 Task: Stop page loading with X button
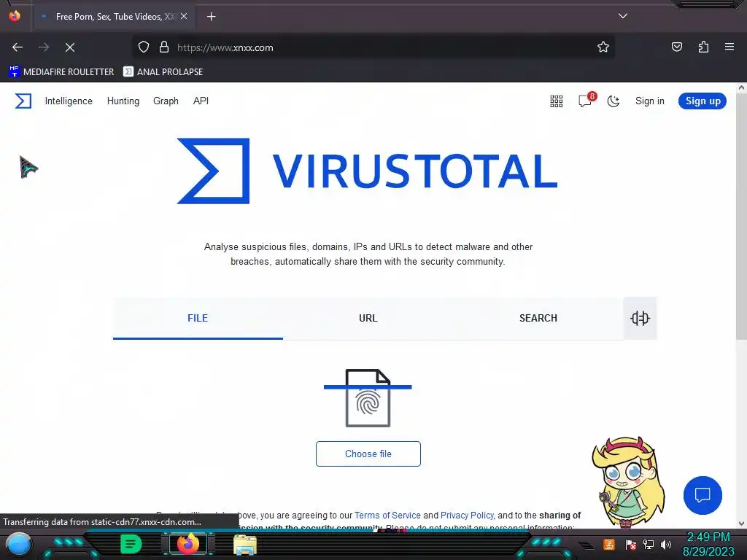pos(70,47)
